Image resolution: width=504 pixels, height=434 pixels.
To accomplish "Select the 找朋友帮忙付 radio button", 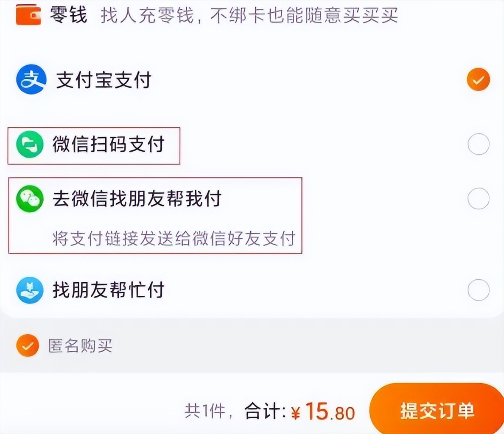I will coord(479,291).
